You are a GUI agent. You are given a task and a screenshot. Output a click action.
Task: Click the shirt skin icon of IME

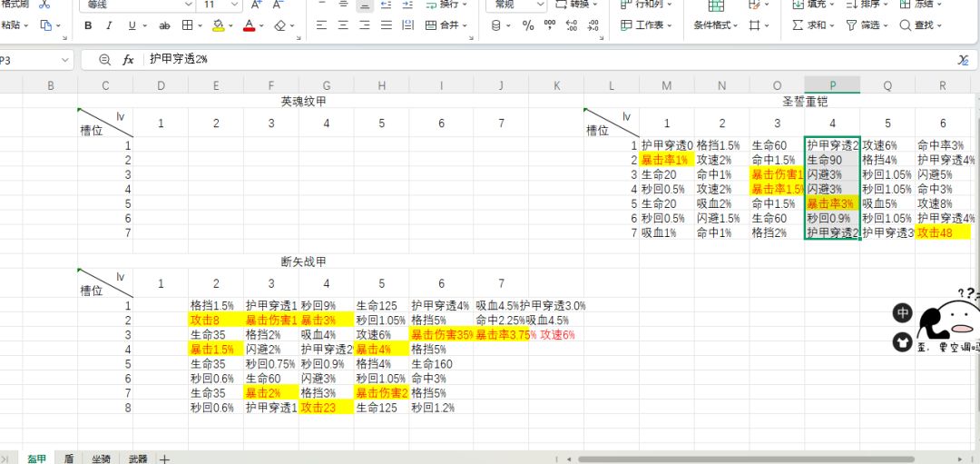tap(903, 342)
